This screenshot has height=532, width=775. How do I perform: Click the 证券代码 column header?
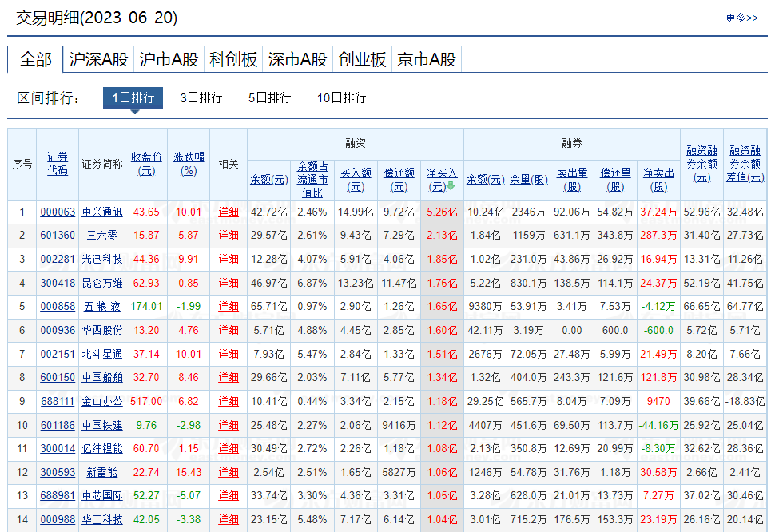[58, 164]
